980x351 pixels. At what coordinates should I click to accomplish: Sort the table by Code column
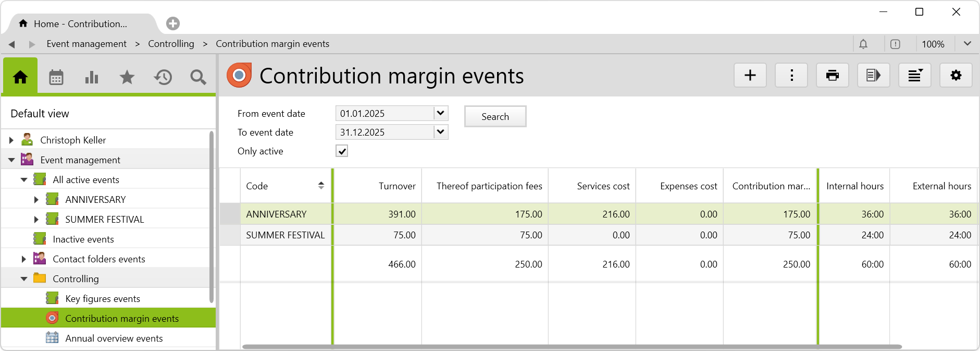321,186
